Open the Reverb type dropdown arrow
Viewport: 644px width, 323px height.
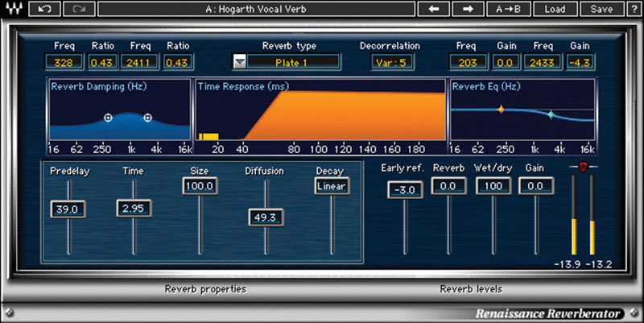tap(239, 63)
